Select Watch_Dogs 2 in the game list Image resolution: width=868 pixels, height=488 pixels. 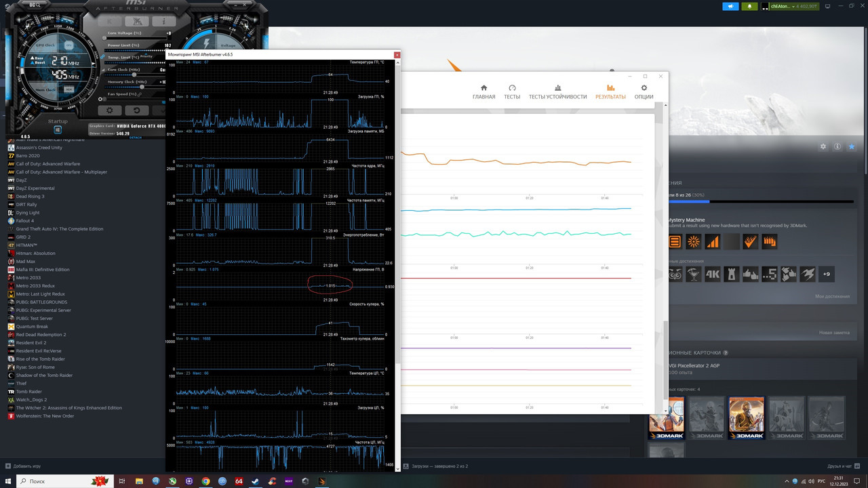coord(32,400)
